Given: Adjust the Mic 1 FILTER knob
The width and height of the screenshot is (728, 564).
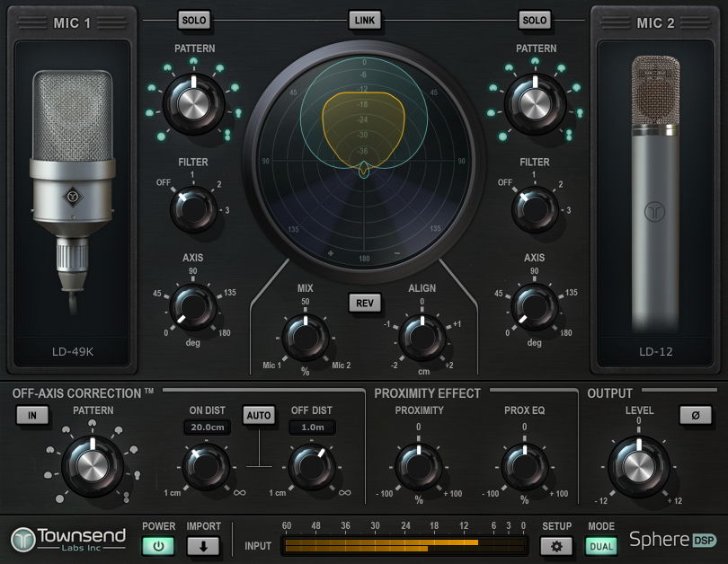Looking at the screenshot, I should click(193, 209).
